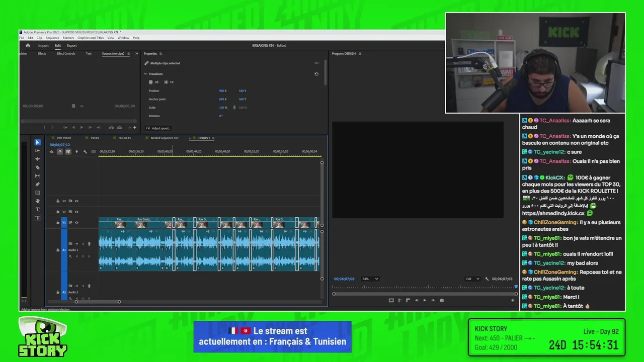The image size is (644, 362).
Task: Click Source Monitor Overwrite button
Action: (x=119, y=127)
